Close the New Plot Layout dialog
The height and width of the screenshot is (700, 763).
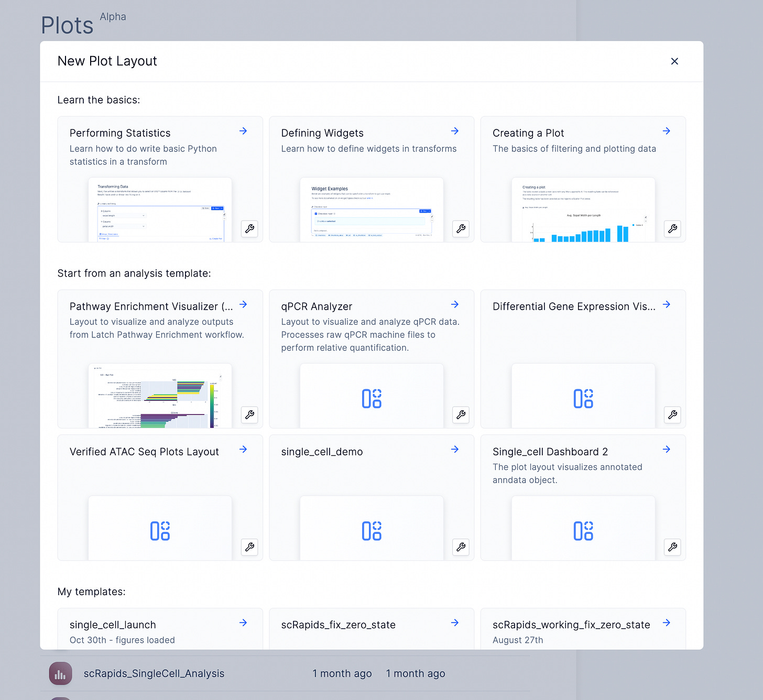point(674,61)
